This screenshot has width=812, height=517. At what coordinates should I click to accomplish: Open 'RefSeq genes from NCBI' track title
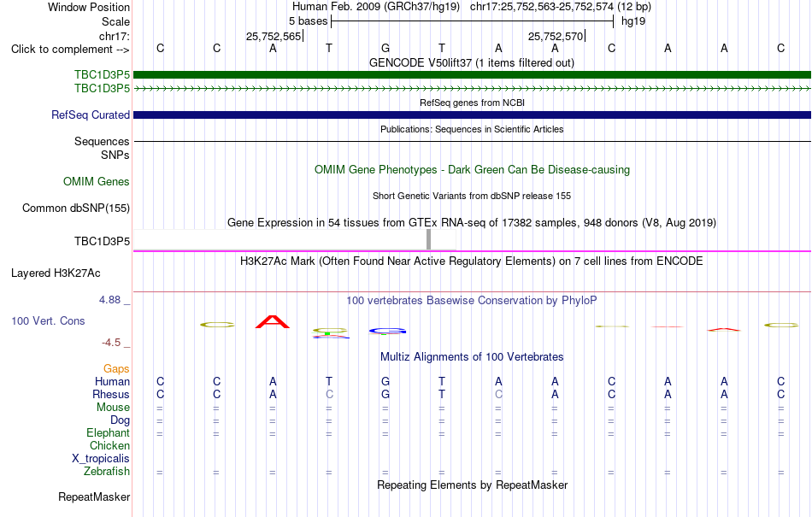[x=472, y=103]
